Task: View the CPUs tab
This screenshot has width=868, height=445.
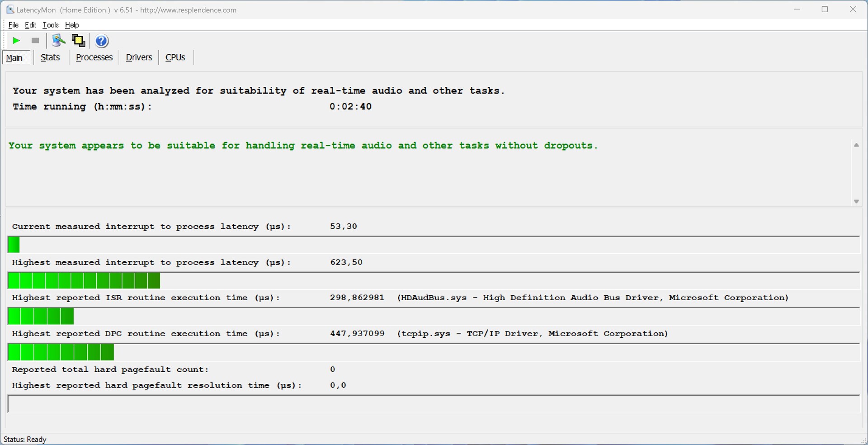Action: click(175, 57)
